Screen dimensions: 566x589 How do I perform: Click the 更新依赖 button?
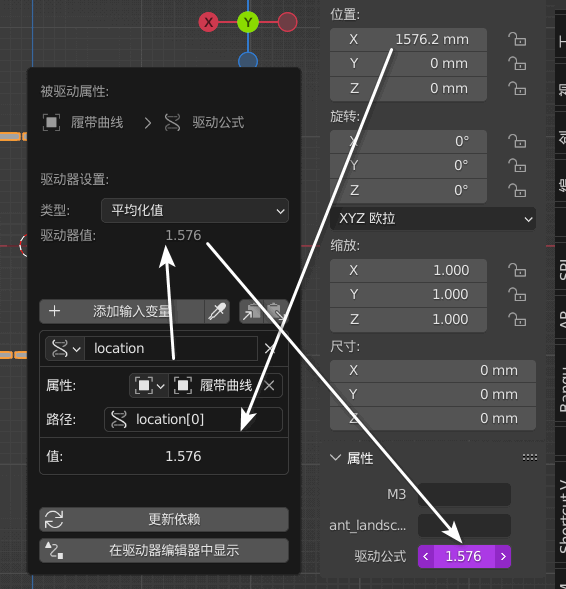click(x=164, y=520)
